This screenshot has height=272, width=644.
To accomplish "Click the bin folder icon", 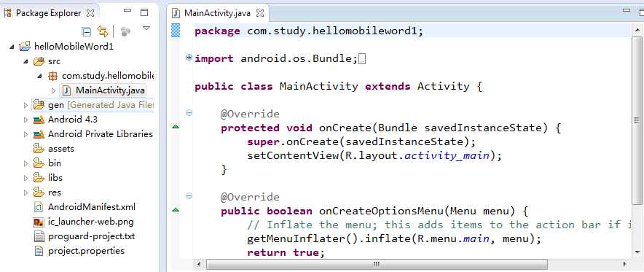I will coord(39,163).
